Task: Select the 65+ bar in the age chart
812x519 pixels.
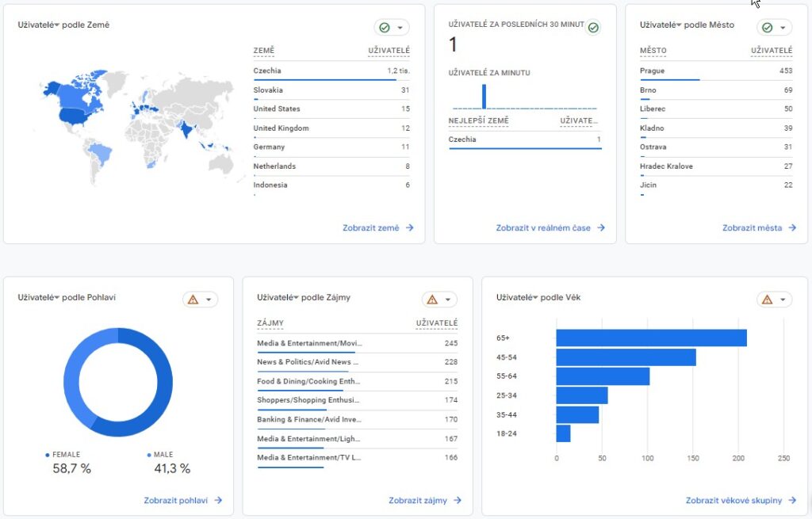Action: coord(650,338)
